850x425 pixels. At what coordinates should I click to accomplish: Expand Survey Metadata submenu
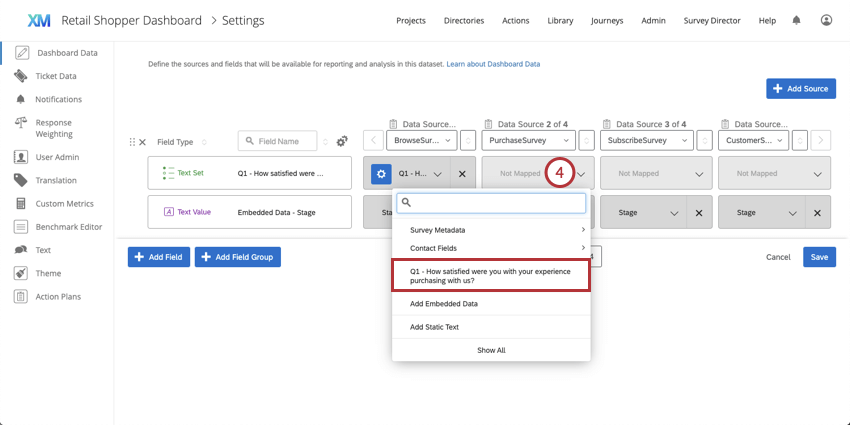coord(490,230)
